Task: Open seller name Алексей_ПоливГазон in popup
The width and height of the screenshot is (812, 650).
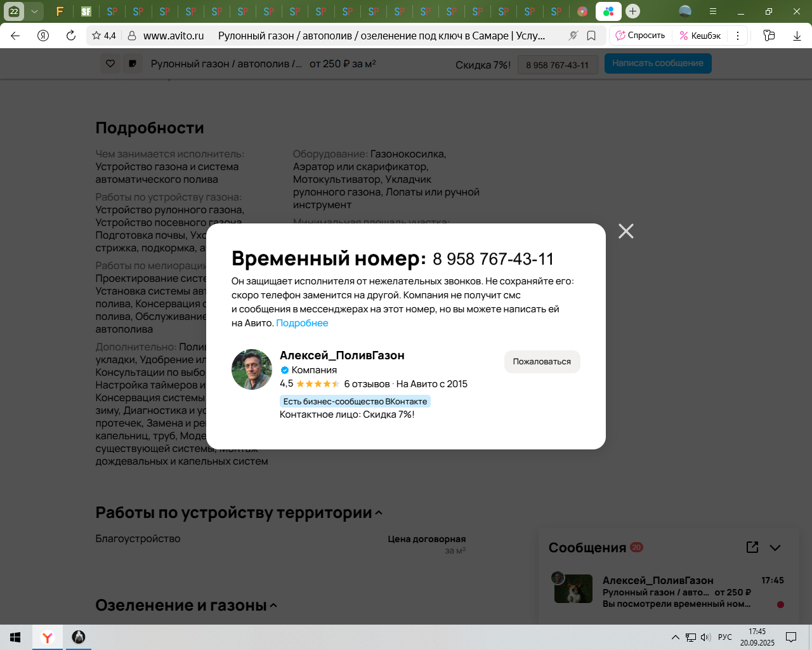Action: [342, 355]
